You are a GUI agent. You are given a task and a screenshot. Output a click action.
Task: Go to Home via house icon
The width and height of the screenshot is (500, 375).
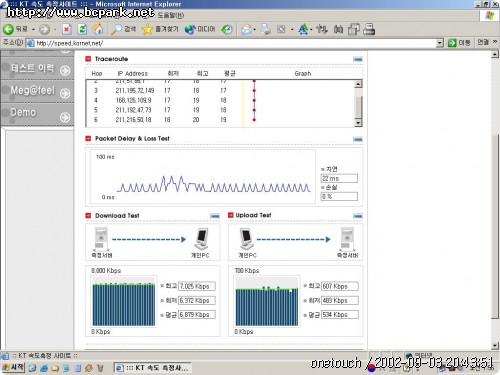point(98,29)
